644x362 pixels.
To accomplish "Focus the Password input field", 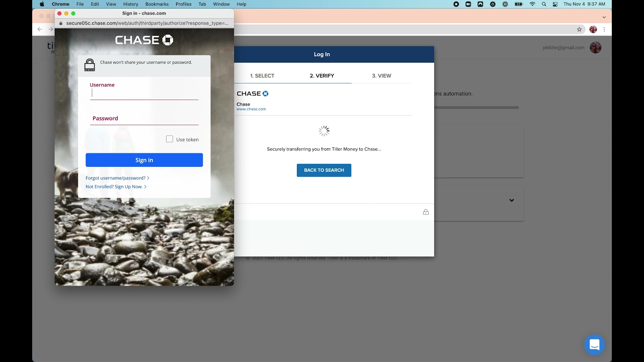I will click(x=144, y=119).
